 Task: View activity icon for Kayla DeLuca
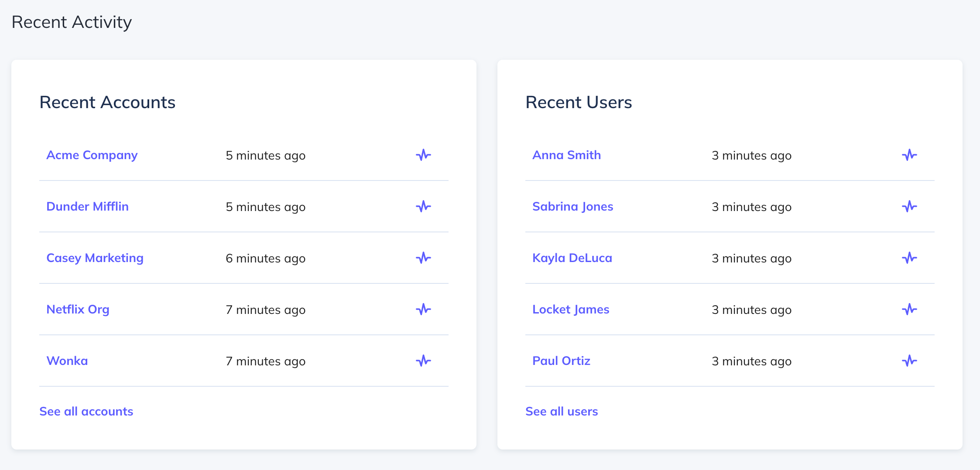pyautogui.click(x=909, y=258)
